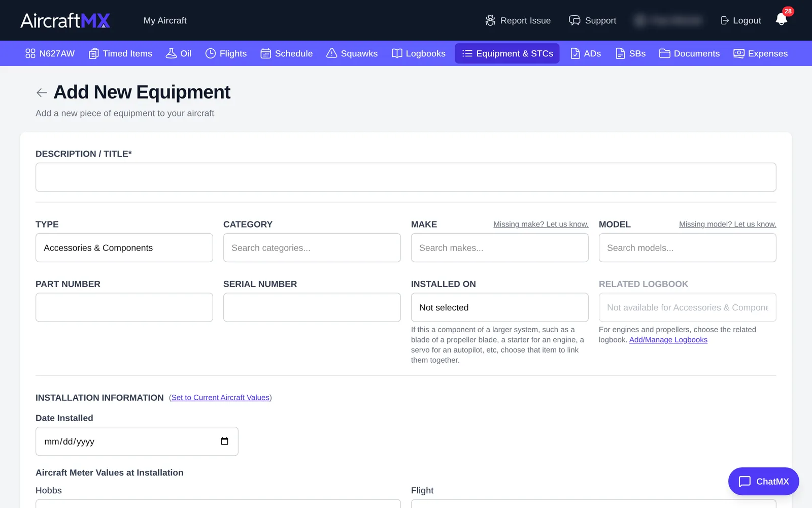The width and height of the screenshot is (812, 508).
Task: Open Support from top bar
Action: (593, 20)
